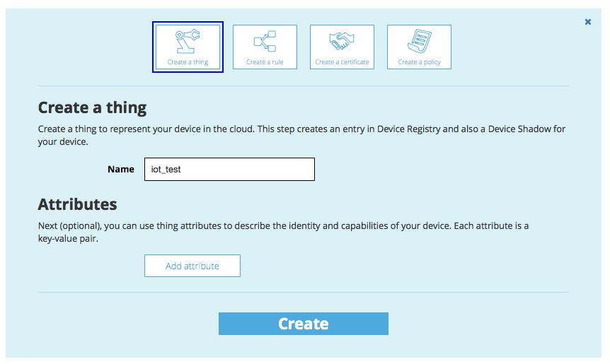Screen dimensions: 610x364
Task: Open the Create a rule tile
Action: [x=265, y=47]
